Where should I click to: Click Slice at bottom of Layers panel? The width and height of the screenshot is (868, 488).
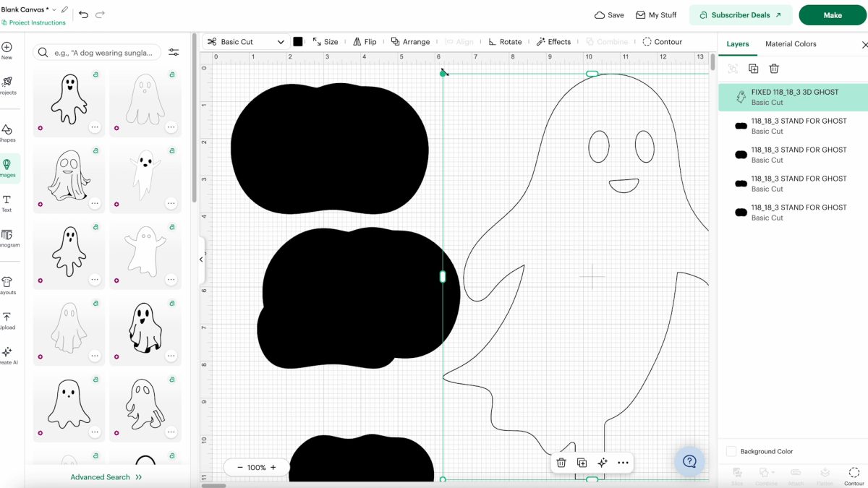[737, 476]
